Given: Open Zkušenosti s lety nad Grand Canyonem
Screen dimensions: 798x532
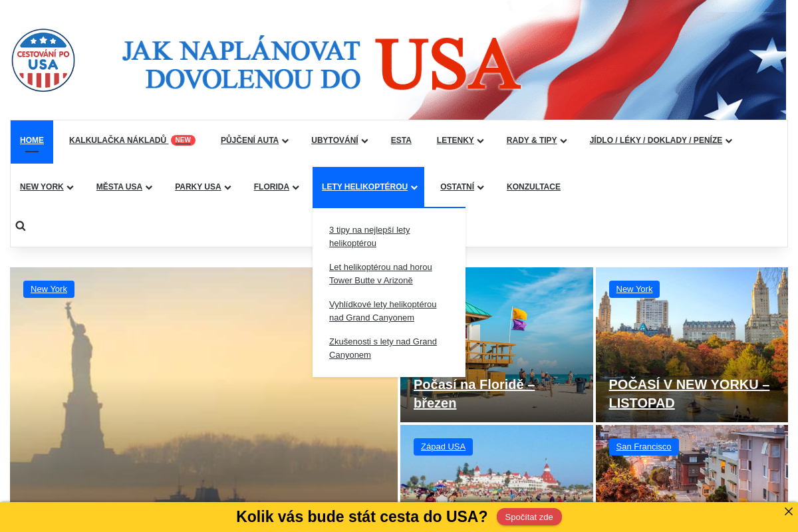Looking at the screenshot, I should point(383,348).
